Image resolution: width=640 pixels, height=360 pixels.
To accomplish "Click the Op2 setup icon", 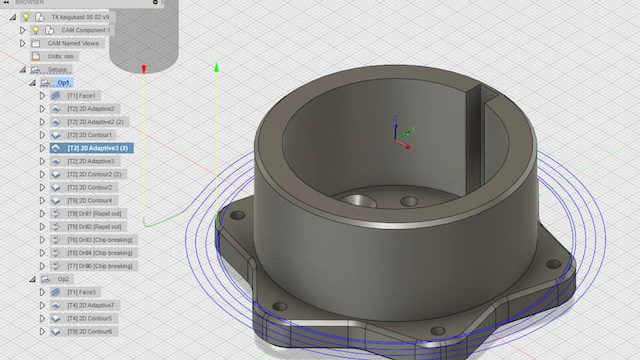I will (45, 279).
